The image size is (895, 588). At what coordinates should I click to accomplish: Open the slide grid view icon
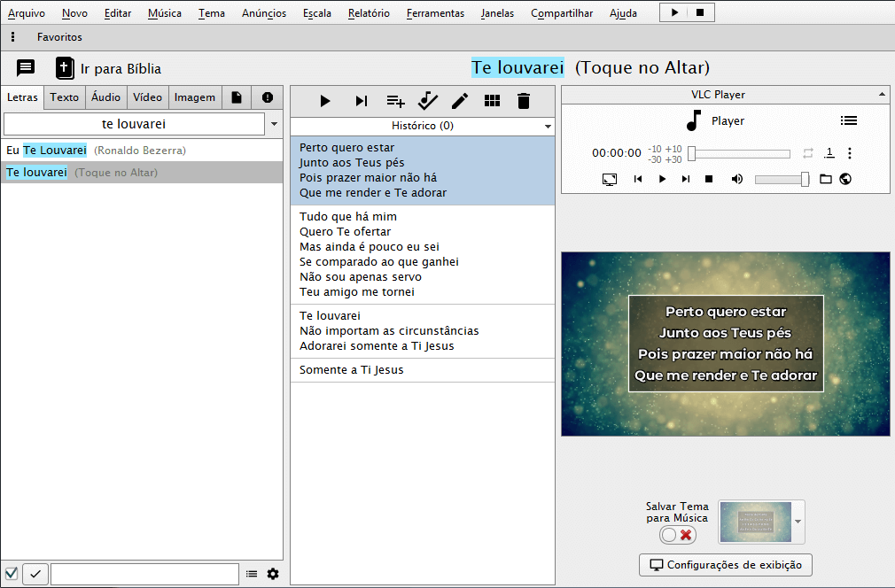coord(493,101)
